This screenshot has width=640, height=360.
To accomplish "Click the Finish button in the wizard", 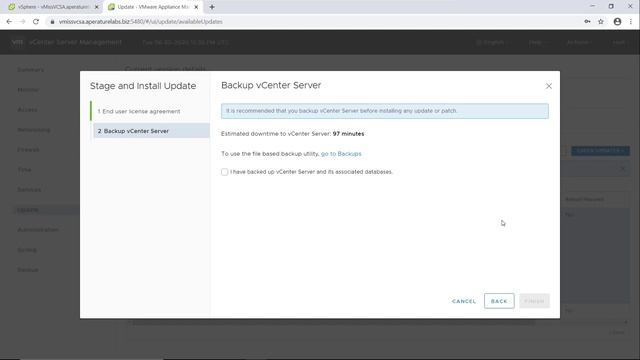I will [534, 301].
